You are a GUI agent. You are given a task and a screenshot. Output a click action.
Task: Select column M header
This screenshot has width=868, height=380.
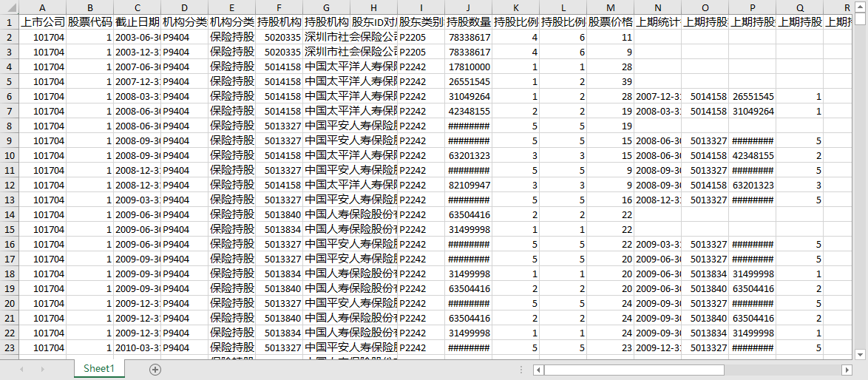click(x=611, y=7)
